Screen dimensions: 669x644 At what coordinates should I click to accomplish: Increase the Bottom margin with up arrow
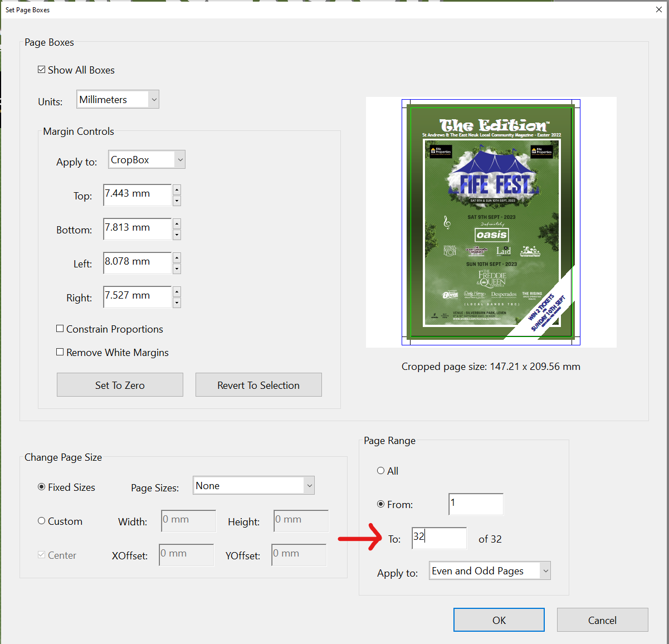[177, 223]
